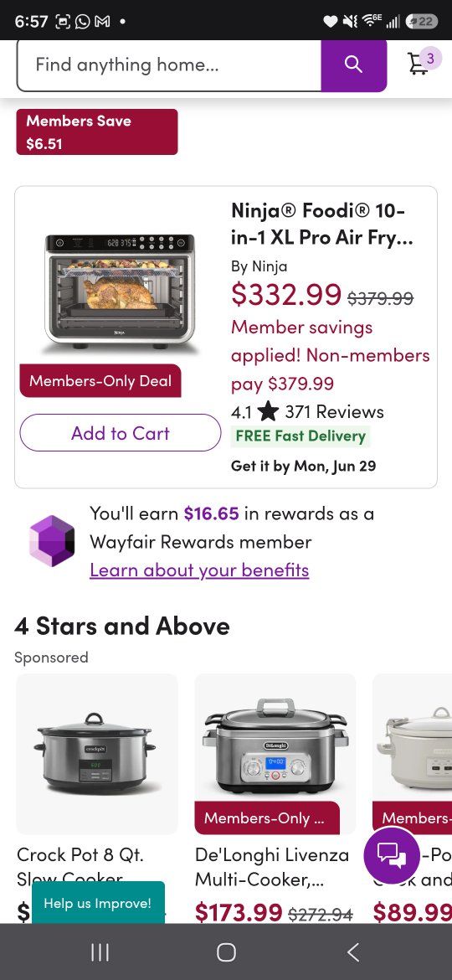The width and height of the screenshot is (452, 980).
Task: Tap the star rating icon by 371 Reviews
Action: click(268, 411)
